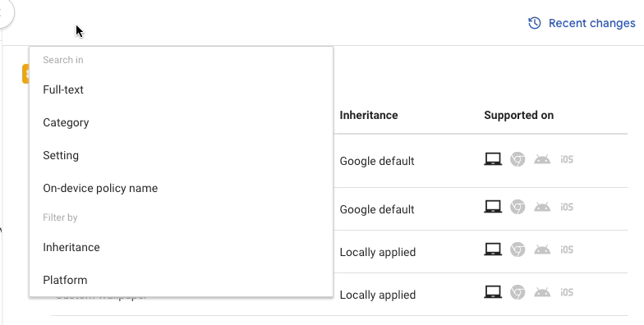Viewport: 644px width, 325px height.
Task: Click laptop icon in second row
Action: coord(493,207)
